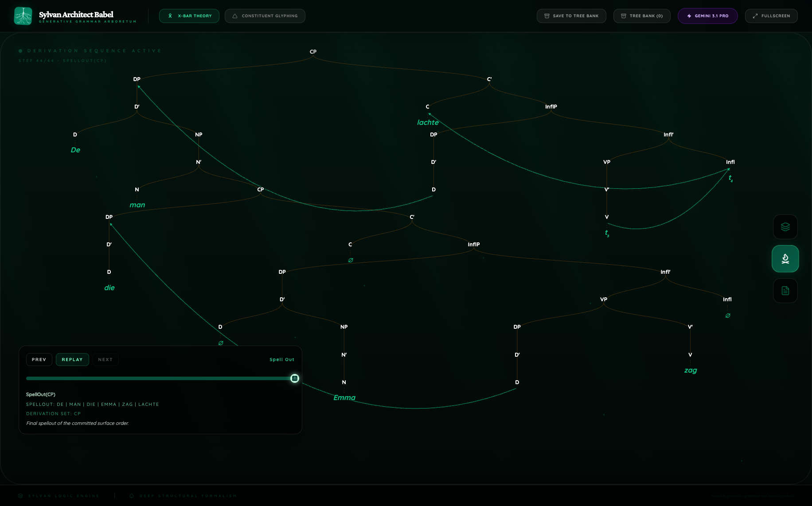
Task: Click the derivation progress slider handle
Action: [295, 378]
